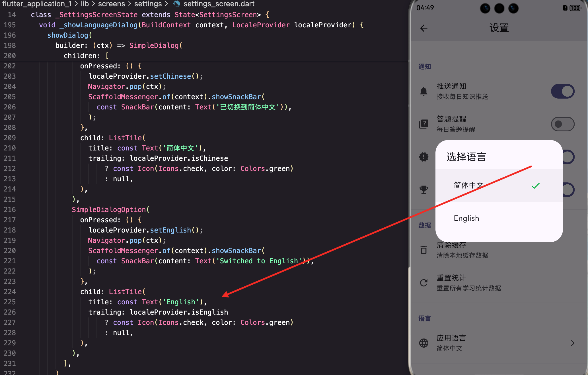Image resolution: width=588 pixels, height=375 pixels.
Task: Click the 语言 section header
Action: click(x=425, y=319)
